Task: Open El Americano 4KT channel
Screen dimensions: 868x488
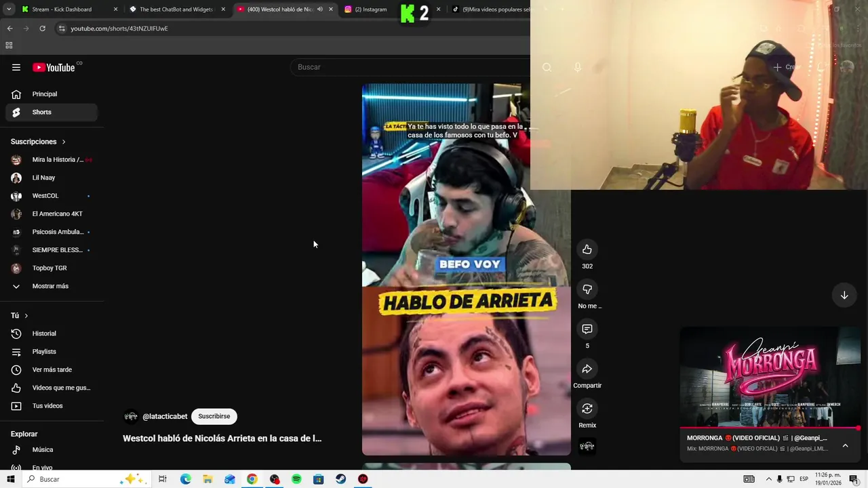Action: click(52, 213)
